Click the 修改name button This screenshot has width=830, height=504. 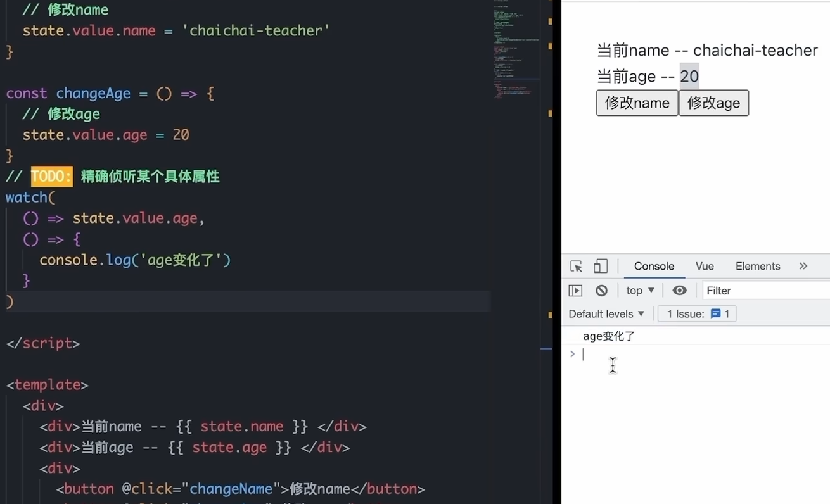[x=636, y=103]
